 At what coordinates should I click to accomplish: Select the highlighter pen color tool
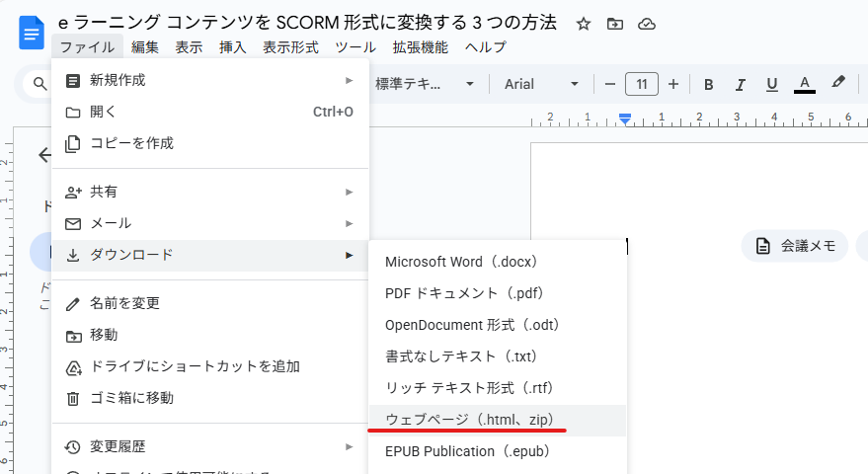[839, 84]
